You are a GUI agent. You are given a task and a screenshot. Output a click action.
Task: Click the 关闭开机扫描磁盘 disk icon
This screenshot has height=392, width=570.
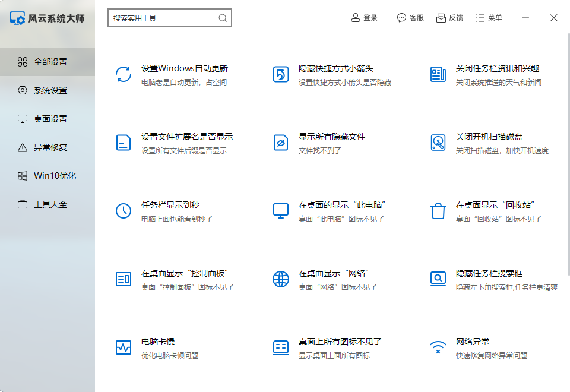438,143
